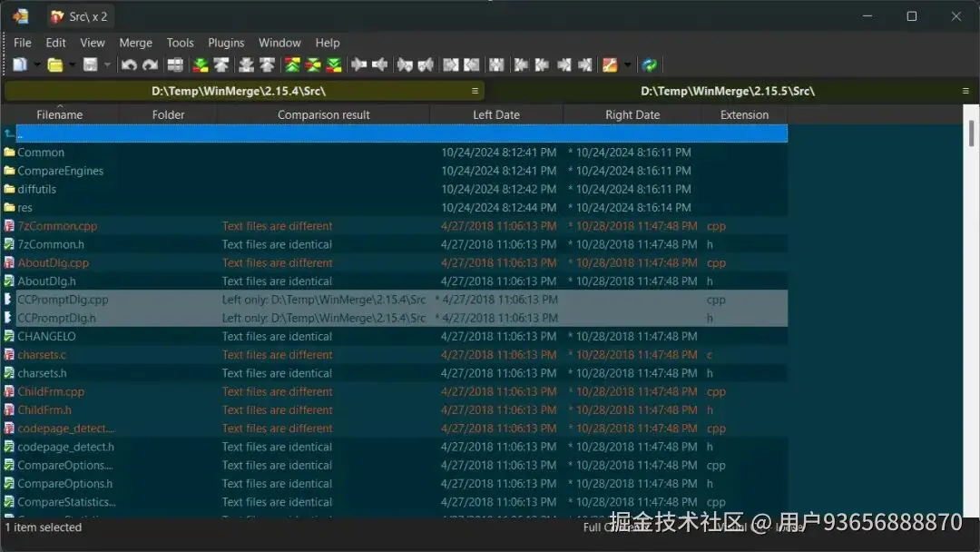Select the CCPromptDlg.cpp left-only row
Viewport: 980px width, 552px height.
[x=395, y=300]
